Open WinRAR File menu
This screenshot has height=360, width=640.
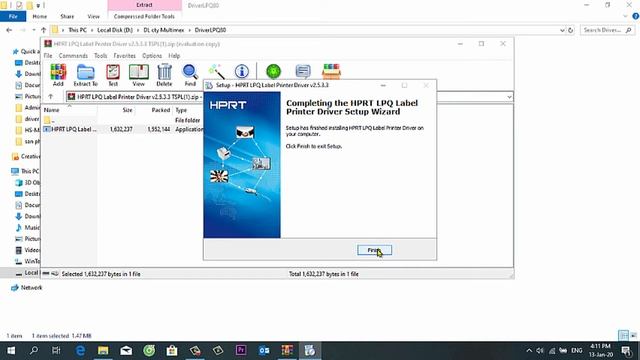[x=48, y=56]
